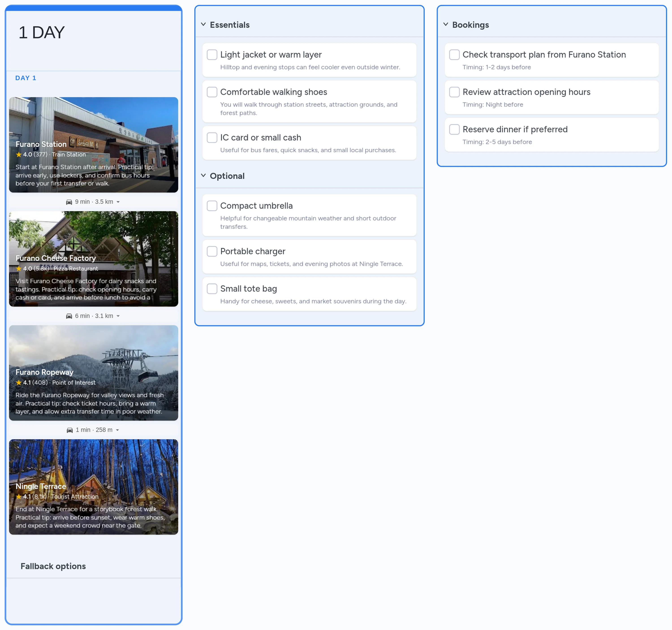Click the Furano Ropeway title link
The height and width of the screenshot is (630, 672).
(x=44, y=372)
